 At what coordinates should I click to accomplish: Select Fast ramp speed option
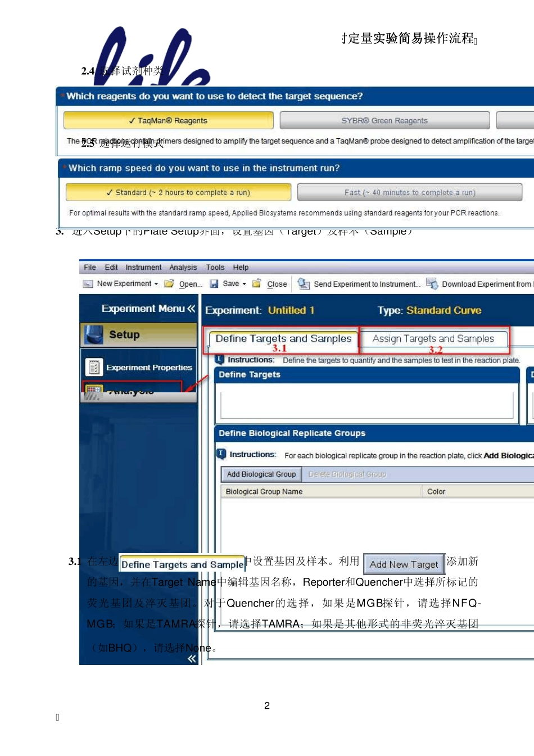pyautogui.click(x=410, y=192)
